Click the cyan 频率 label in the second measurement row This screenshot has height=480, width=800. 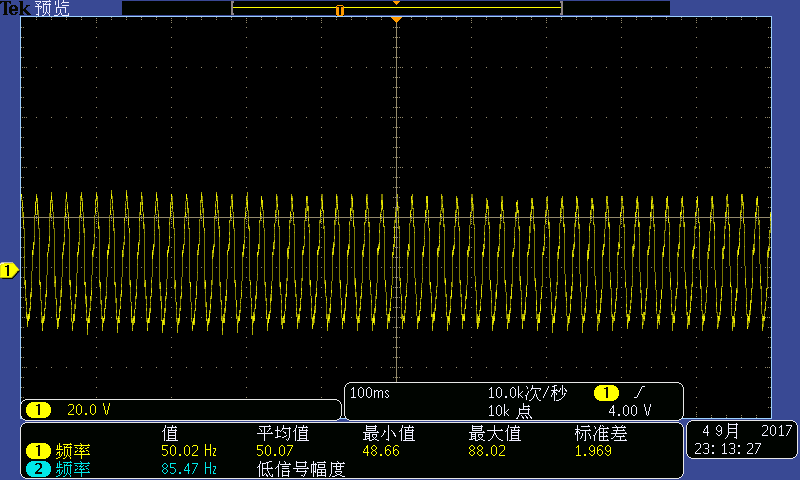[73, 469]
